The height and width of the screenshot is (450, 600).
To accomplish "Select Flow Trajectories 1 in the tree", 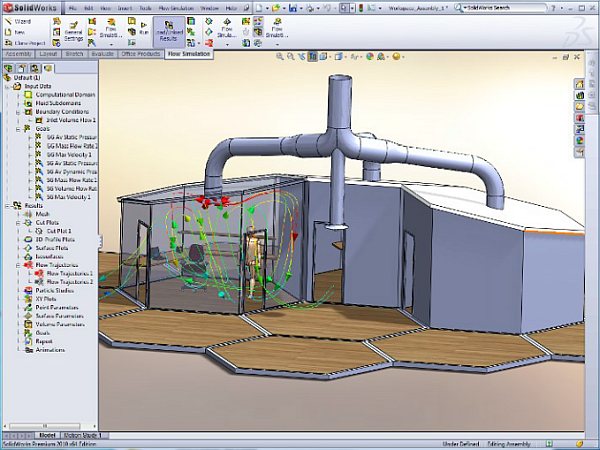I will 70,273.
